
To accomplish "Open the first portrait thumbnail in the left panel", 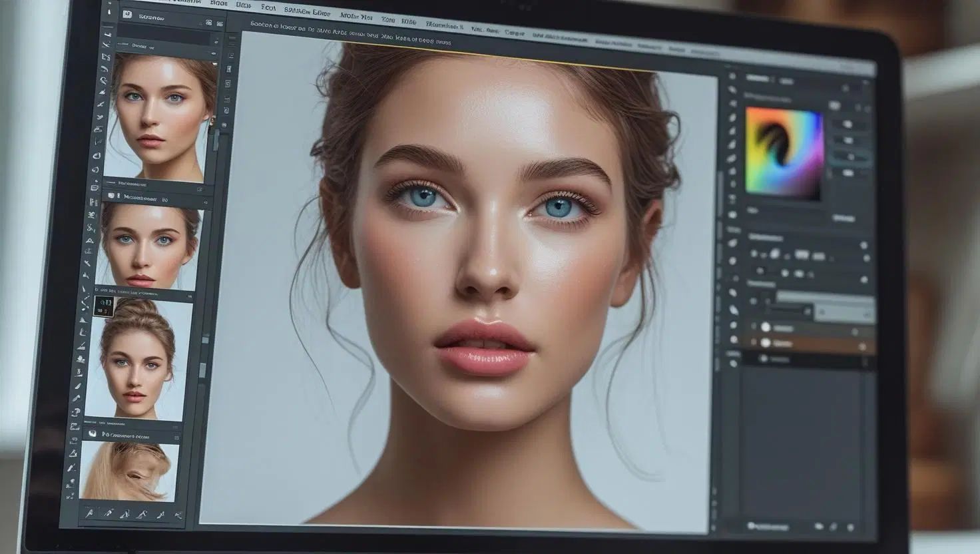I will tap(162, 117).
